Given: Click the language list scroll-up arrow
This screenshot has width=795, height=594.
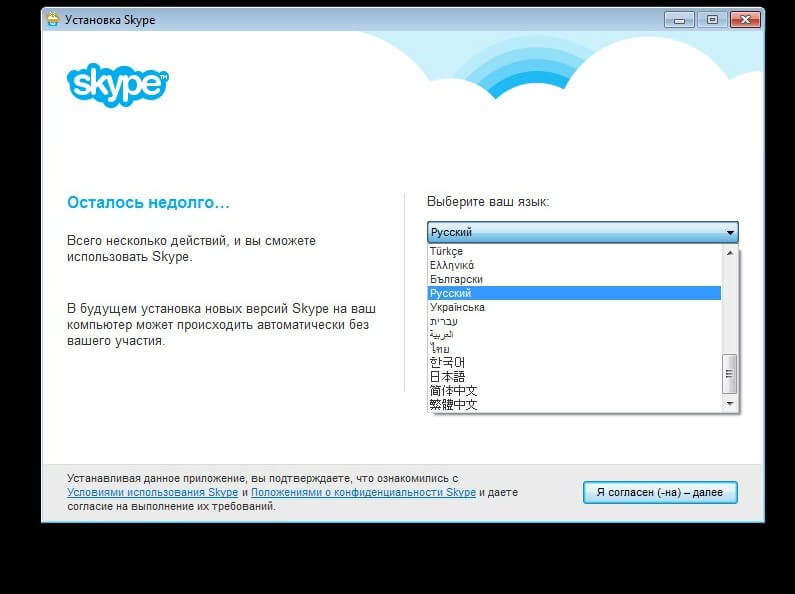Looking at the screenshot, I should pyautogui.click(x=730, y=253).
